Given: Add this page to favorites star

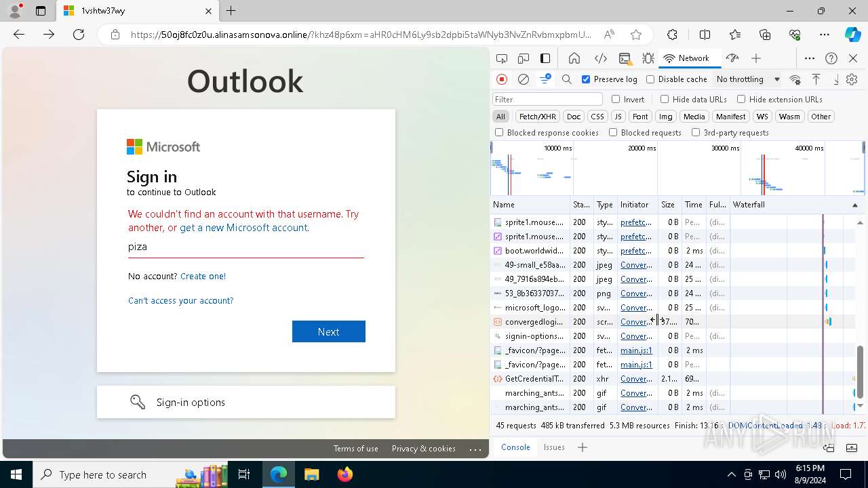Looking at the screenshot, I should [x=635, y=35].
